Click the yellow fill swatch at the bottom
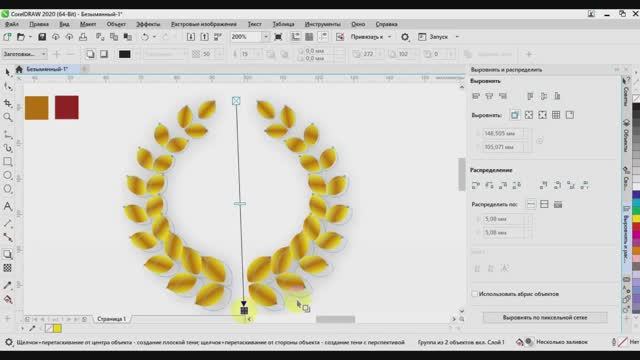The width and height of the screenshot is (640, 360). coord(57,328)
